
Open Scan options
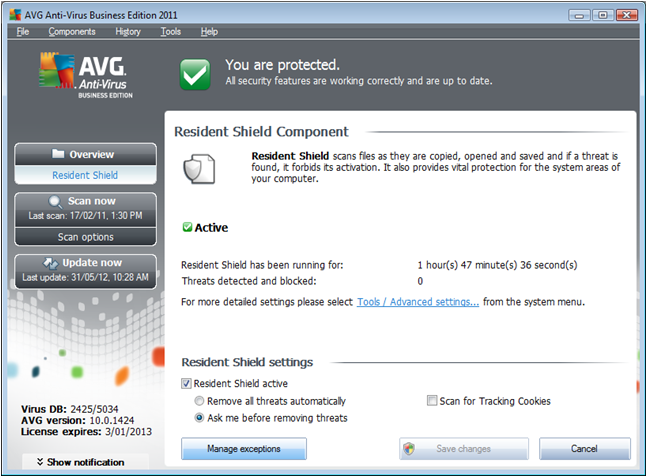point(85,237)
